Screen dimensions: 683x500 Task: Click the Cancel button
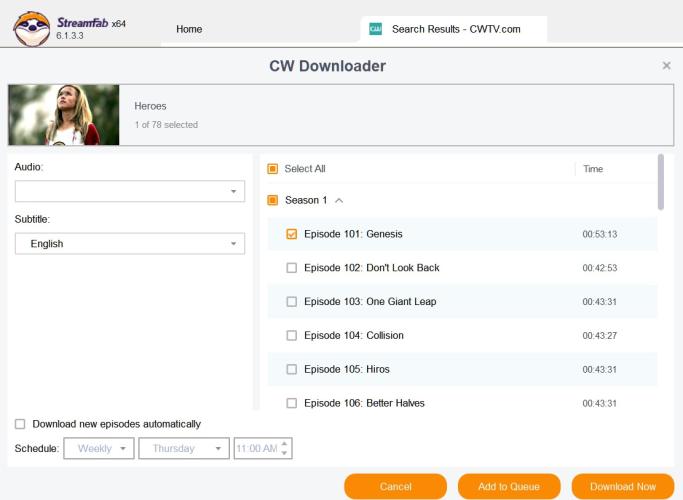396,486
